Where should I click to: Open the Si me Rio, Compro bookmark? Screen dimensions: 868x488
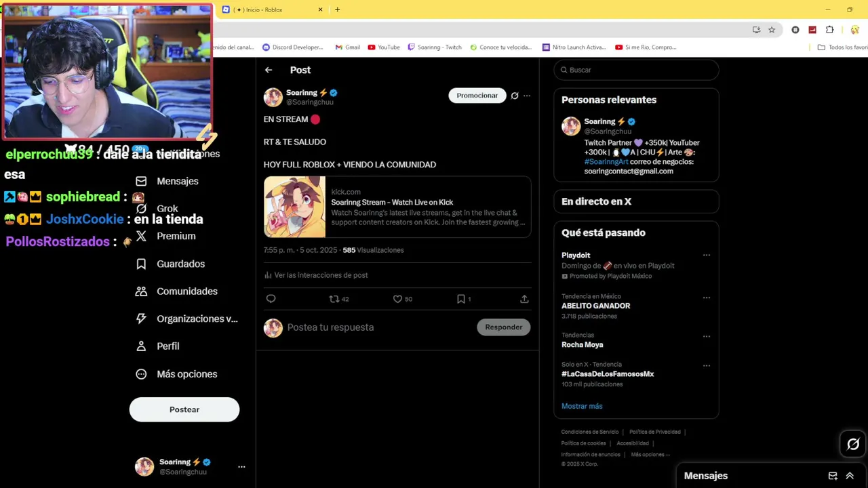646,47
